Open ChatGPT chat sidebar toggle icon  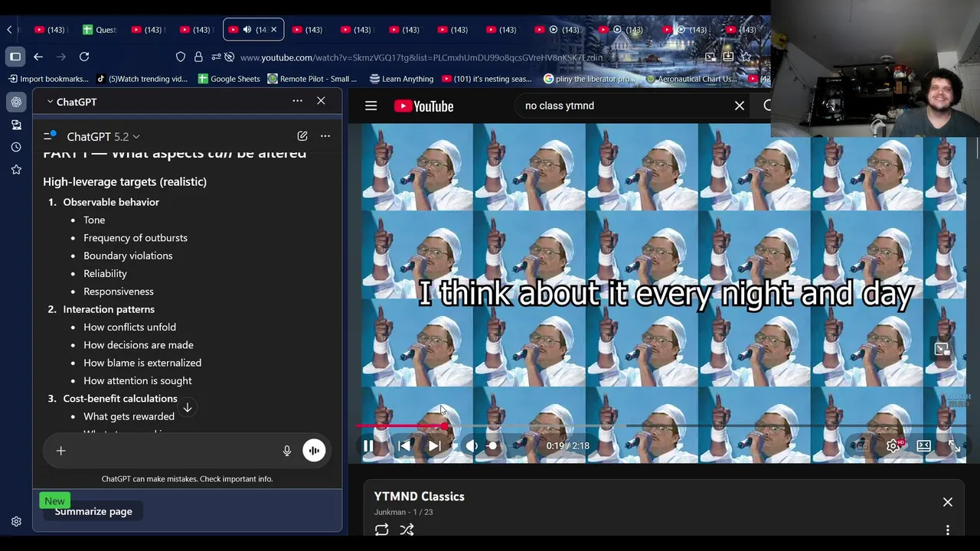point(50,135)
